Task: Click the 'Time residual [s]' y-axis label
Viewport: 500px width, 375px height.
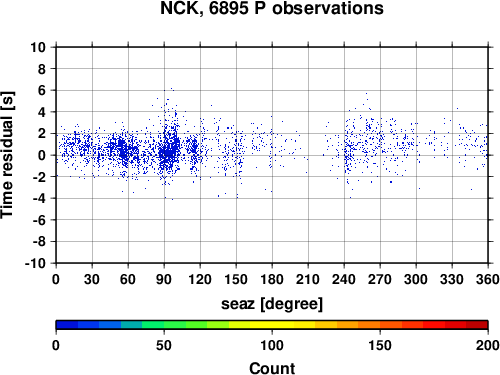Action: [7, 155]
